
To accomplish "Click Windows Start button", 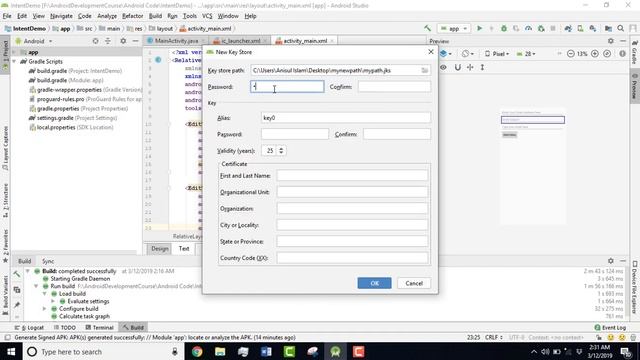I will coord(11,351).
